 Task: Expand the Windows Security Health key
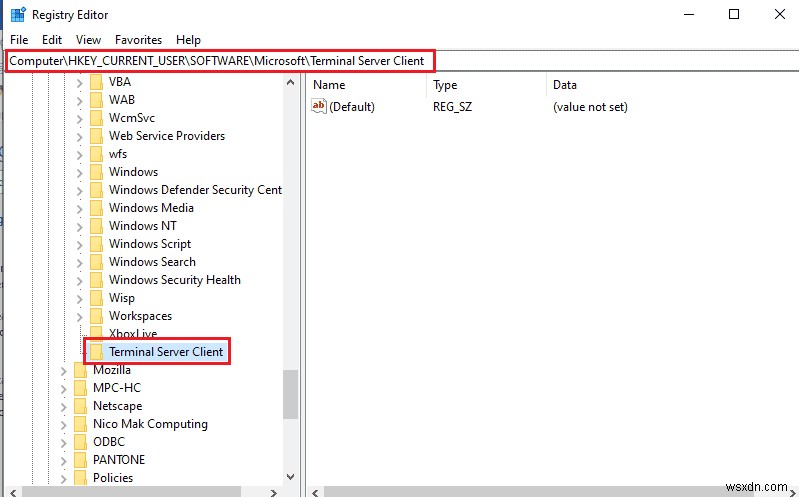tap(79, 280)
